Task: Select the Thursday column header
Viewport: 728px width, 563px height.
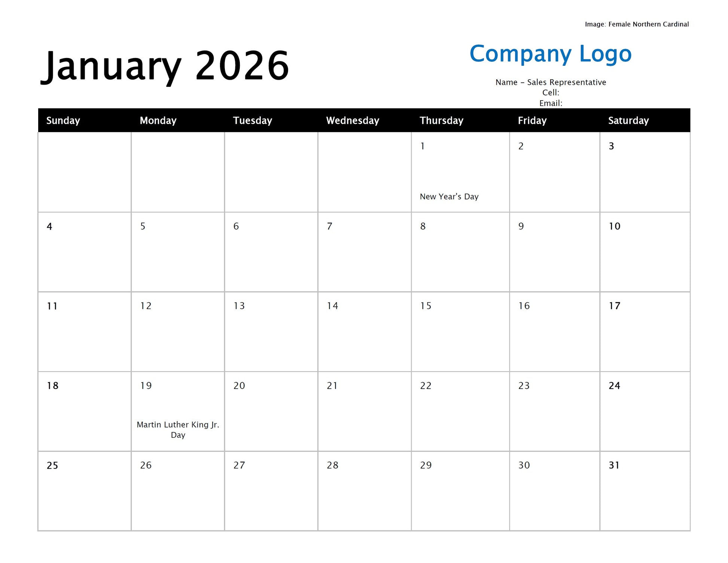Action: click(441, 120)
